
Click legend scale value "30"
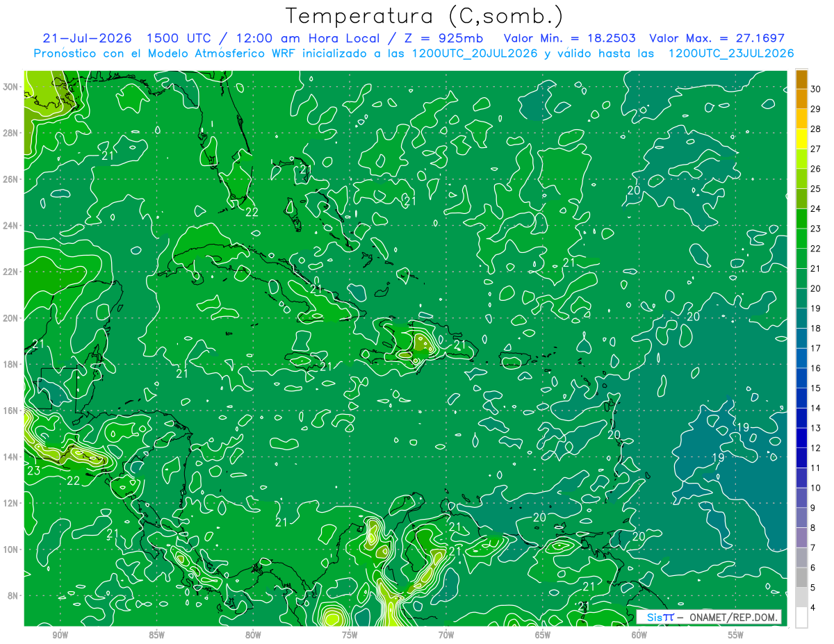[x=816, y=89]
